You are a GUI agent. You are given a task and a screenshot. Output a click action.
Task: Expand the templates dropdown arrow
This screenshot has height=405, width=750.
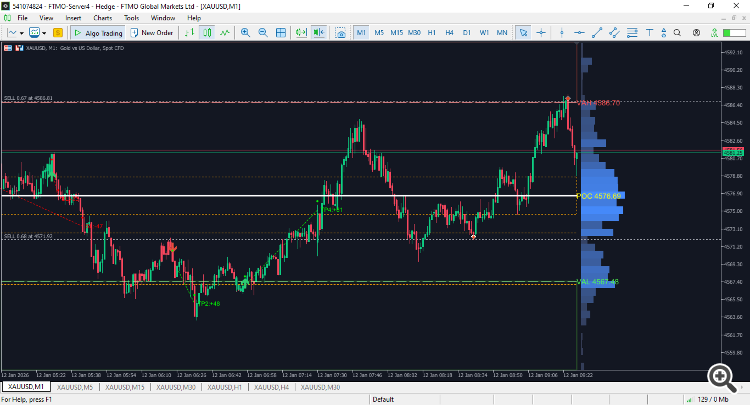tap(44, 33)
